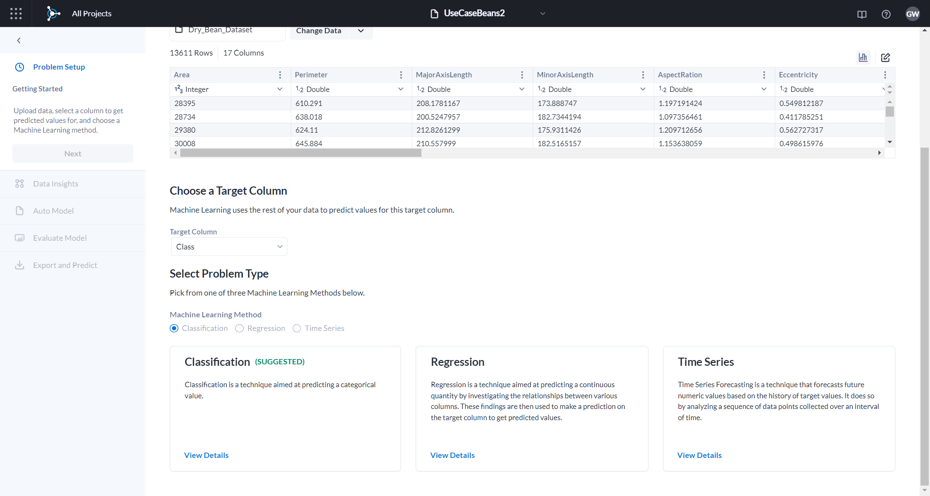Click the table vertical scrollbar thumb
This screenshot has width=930, height=496.
pyautogui.click(x=890, y=112)
